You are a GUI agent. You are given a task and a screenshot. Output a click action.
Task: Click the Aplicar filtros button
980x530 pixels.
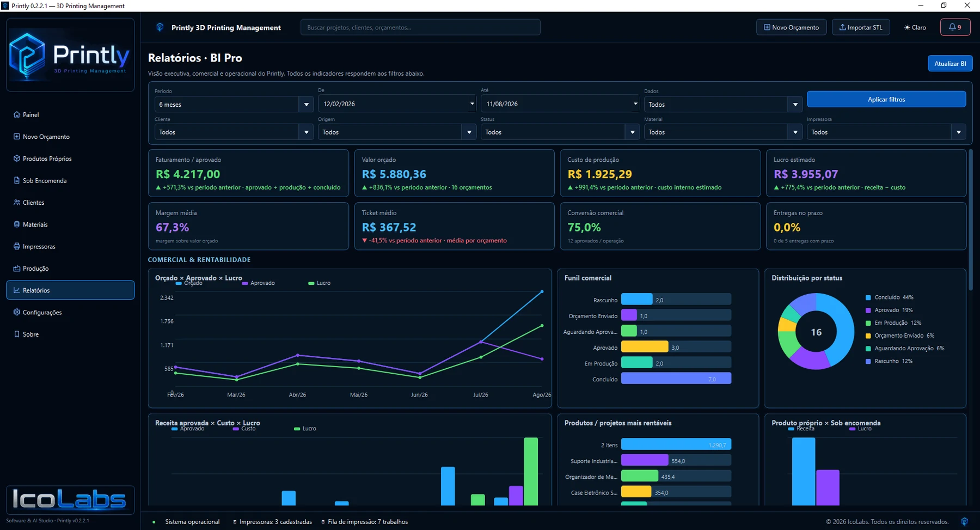(x=886, y=99)
